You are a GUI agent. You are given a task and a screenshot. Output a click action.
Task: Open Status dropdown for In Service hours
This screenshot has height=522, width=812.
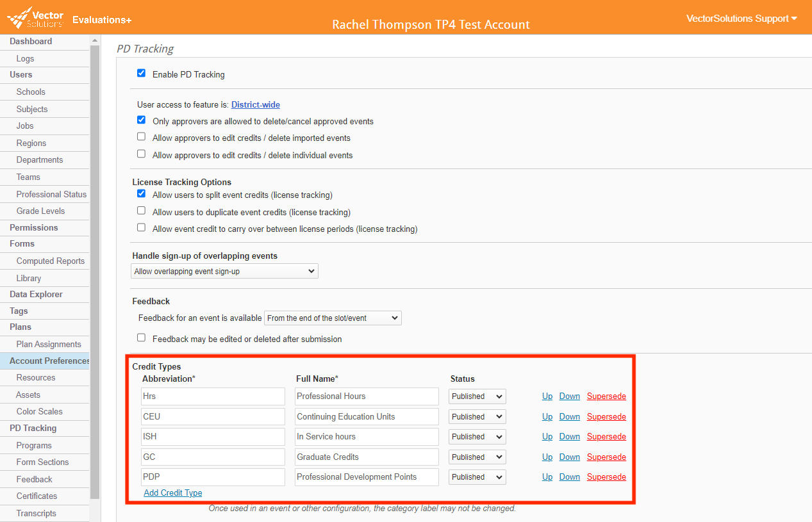click(477, 437)
